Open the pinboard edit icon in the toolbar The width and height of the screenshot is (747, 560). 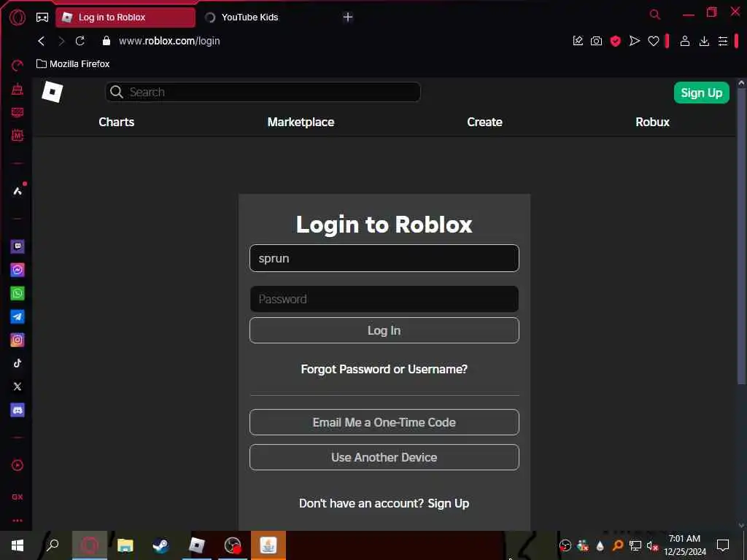click(578, 41)
